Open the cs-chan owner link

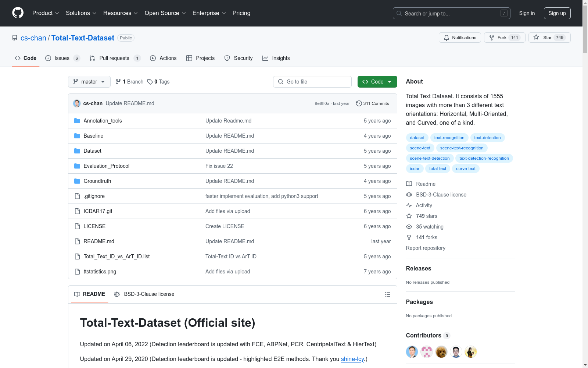[33, 38]
